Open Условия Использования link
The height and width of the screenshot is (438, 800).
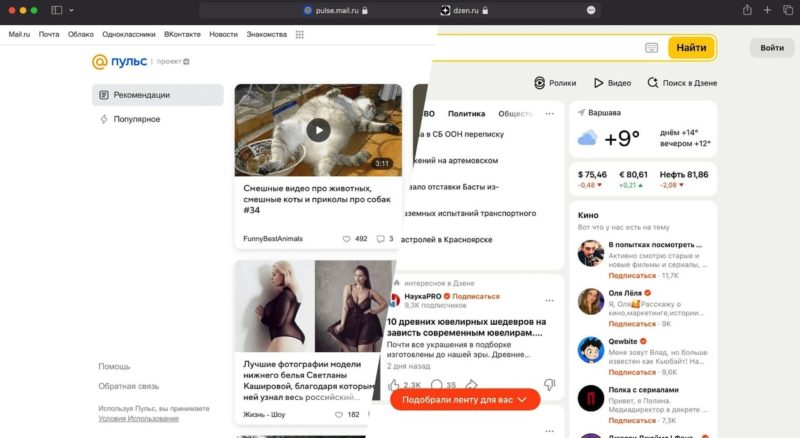[x=138, y=419]
